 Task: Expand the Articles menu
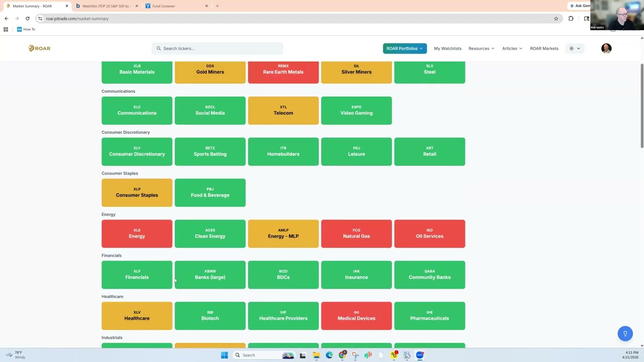tap(512, 48)
